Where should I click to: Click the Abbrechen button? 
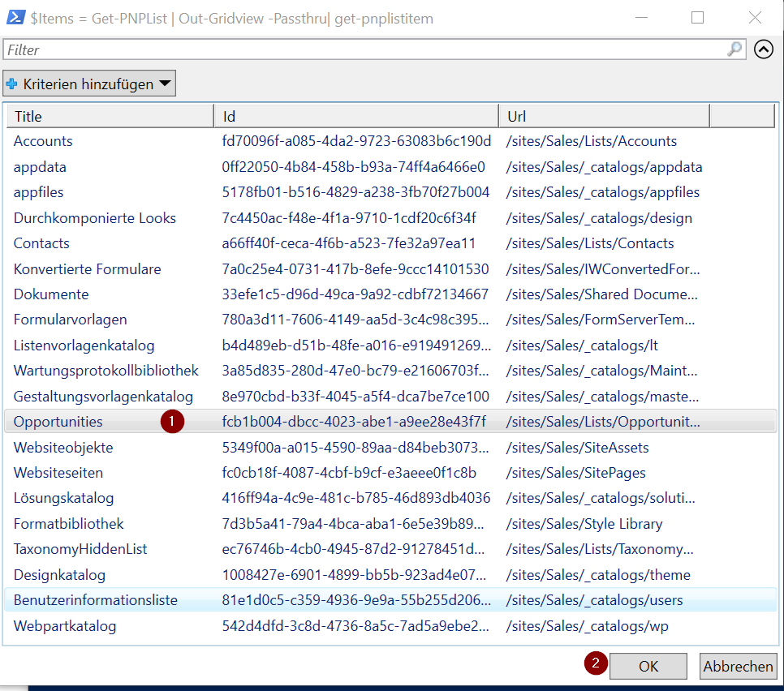(x=737, y=666)
